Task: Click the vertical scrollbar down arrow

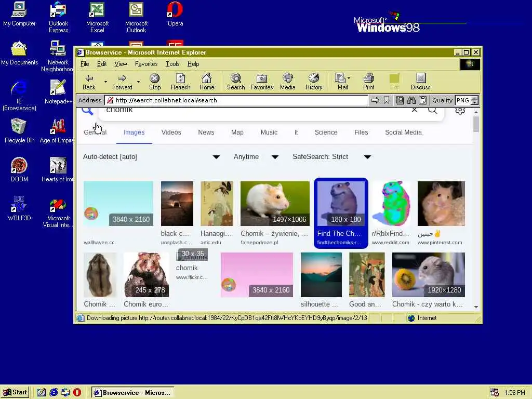Action: click(x=476, y=307)
